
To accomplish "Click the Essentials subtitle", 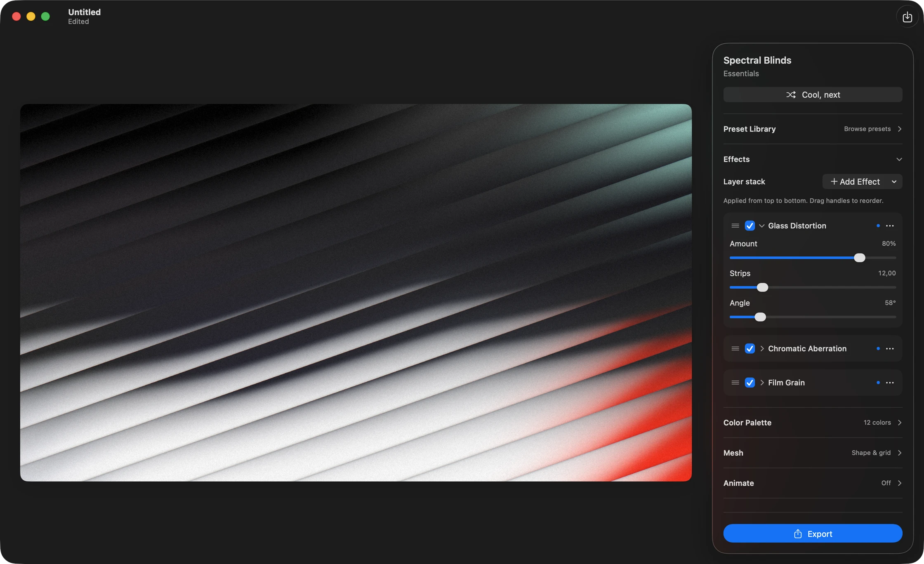I will [x=741, y=74].
